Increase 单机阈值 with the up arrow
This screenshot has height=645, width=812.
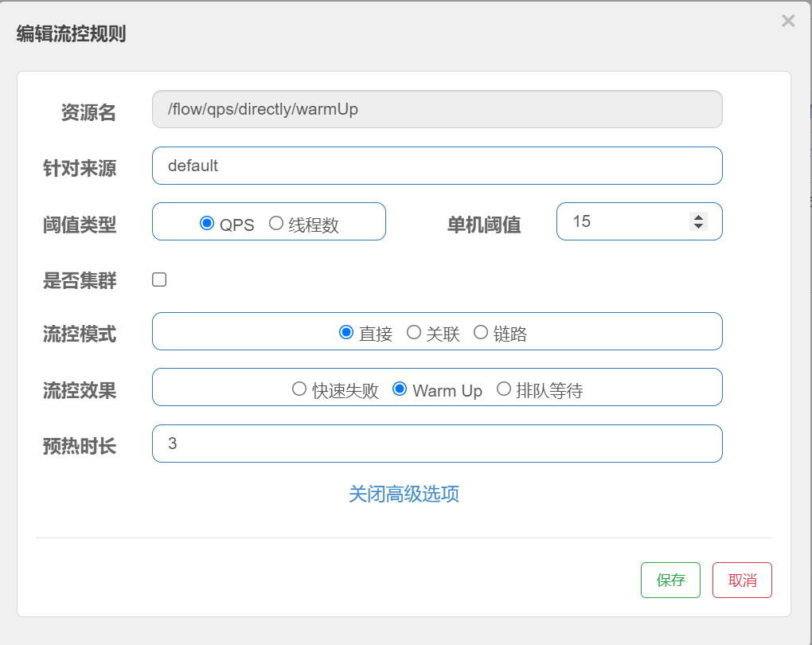click(x=698, y=217)
